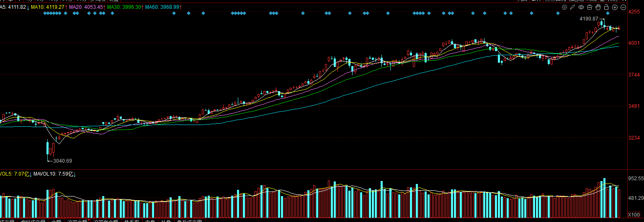Click the MA5 value 4111.82 label
The width and height of the screenshot is (644, 222).
click(13, 8)
